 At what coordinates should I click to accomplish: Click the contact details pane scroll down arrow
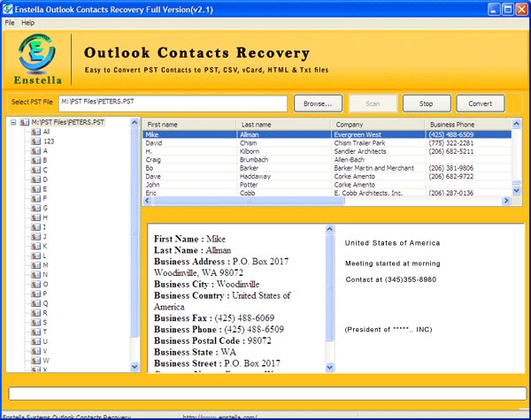[331, 367]
